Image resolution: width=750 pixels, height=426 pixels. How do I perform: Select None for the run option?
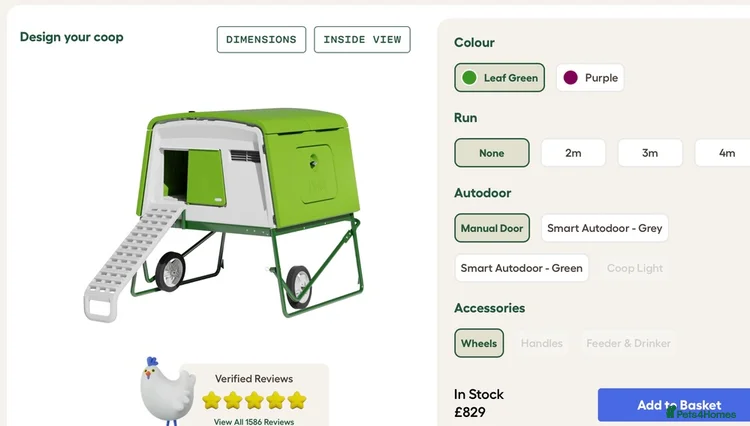click(x=492, y=153)
